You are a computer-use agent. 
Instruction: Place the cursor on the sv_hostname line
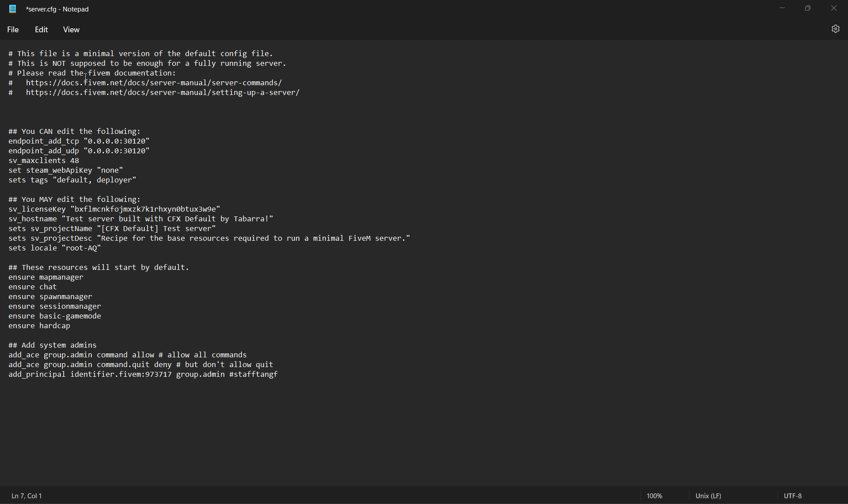click(x=140, y=219)
